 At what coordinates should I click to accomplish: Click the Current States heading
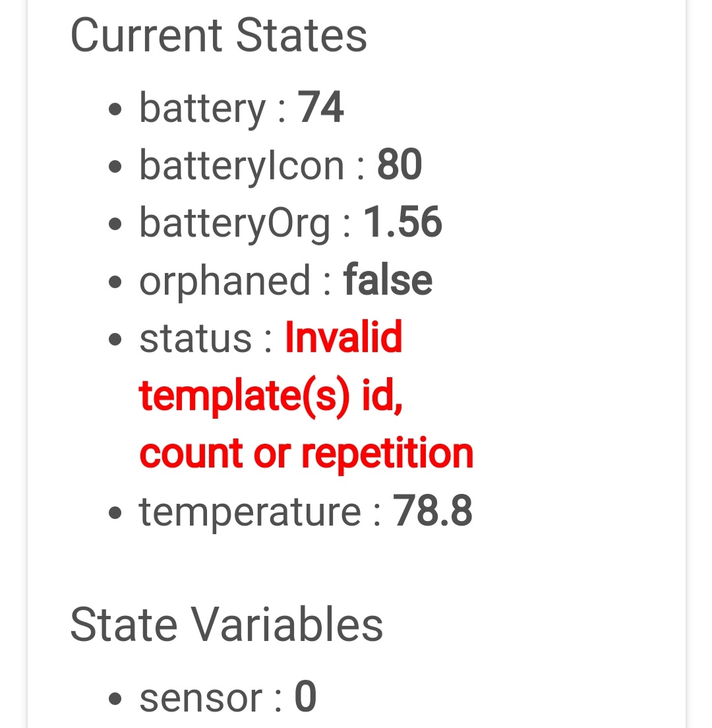tap(218, 36)
